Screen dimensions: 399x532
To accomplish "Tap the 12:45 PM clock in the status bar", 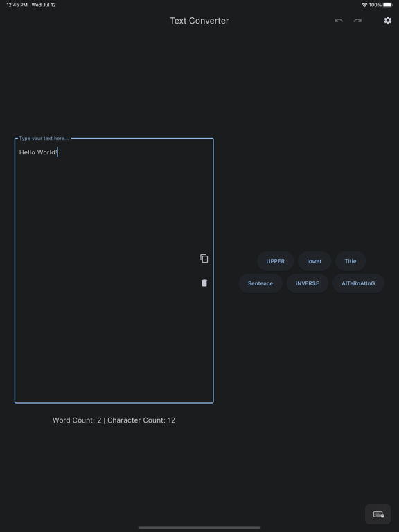I will coord(17,5).
